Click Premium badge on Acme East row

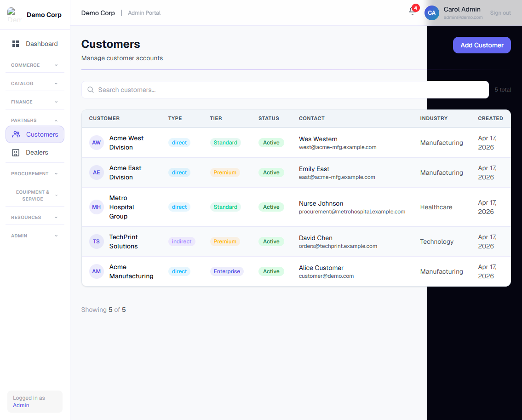point(225,173)
